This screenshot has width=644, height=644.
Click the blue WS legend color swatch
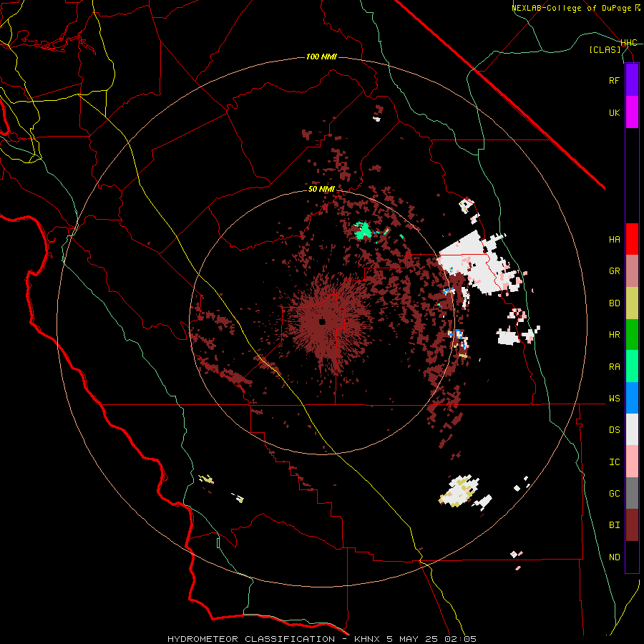click(x=632, y=398)
